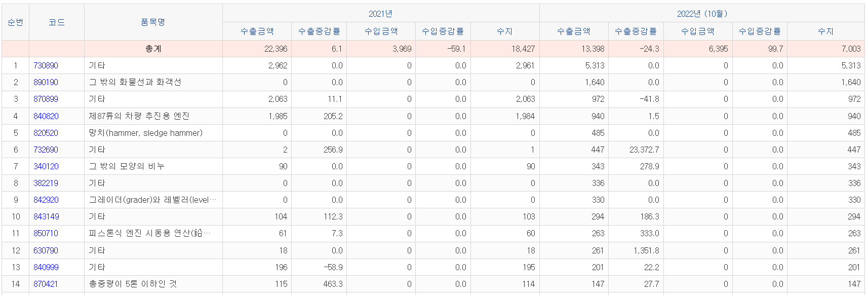Click the 843149 code link
The image size is (868, 295).
46,216
